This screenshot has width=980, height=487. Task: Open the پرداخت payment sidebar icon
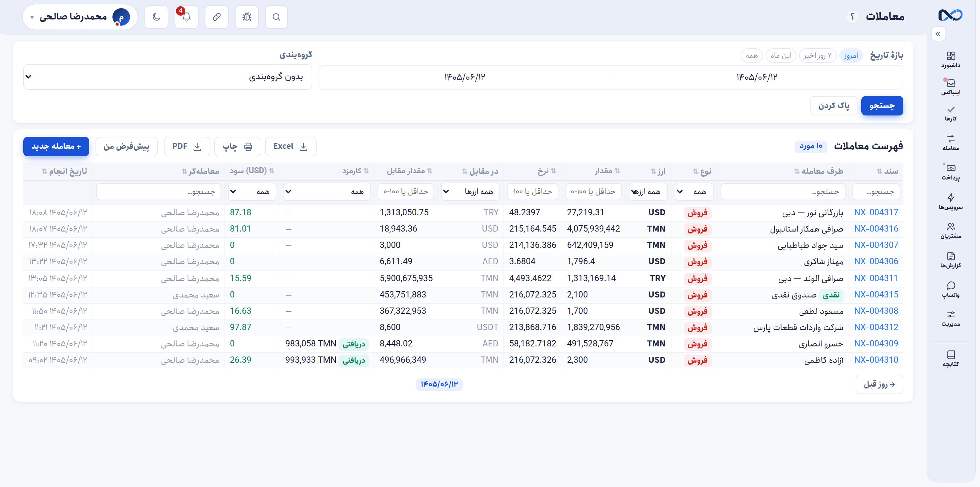click(950, 172)
